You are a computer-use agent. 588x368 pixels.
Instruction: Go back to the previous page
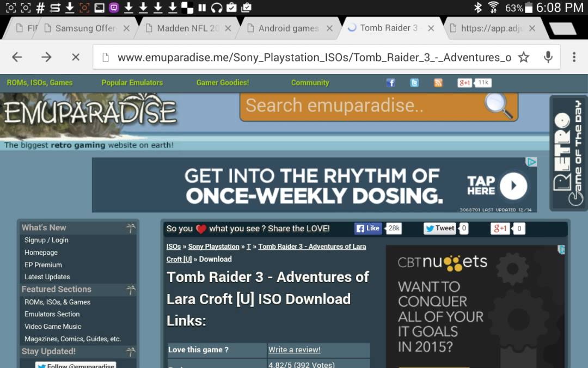click(x=17, y=57)
